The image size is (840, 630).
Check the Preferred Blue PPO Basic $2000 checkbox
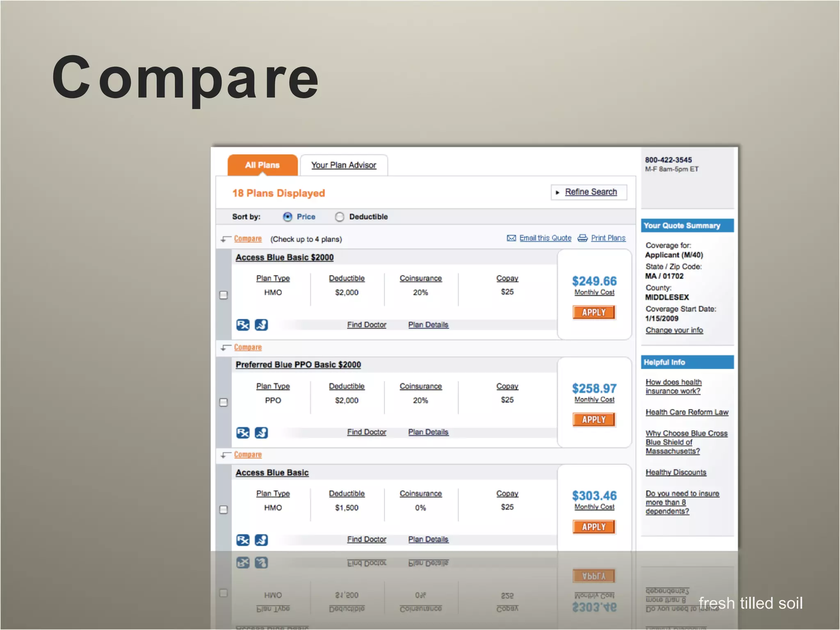click(x=224, y=402)
